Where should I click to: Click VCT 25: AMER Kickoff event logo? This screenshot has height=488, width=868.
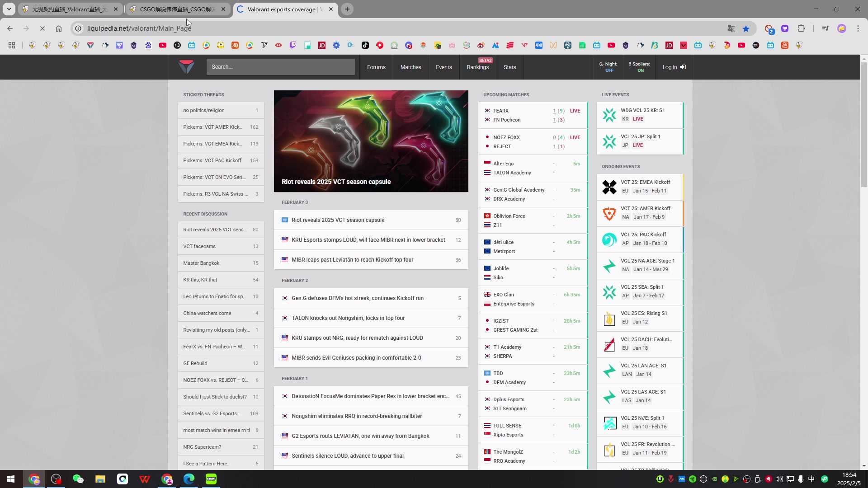click(x=609, y=213)
